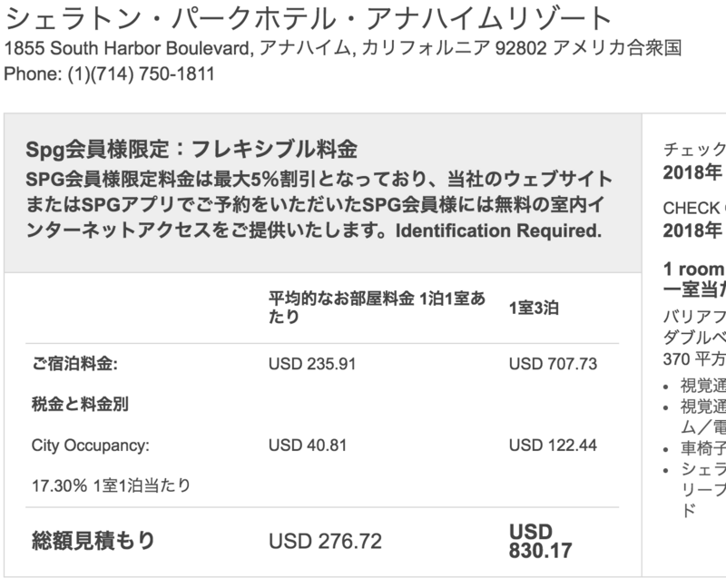This screenshot has height=588, width=726.
Task: Select the three-night rate USD 707.73
Action: 553,364
